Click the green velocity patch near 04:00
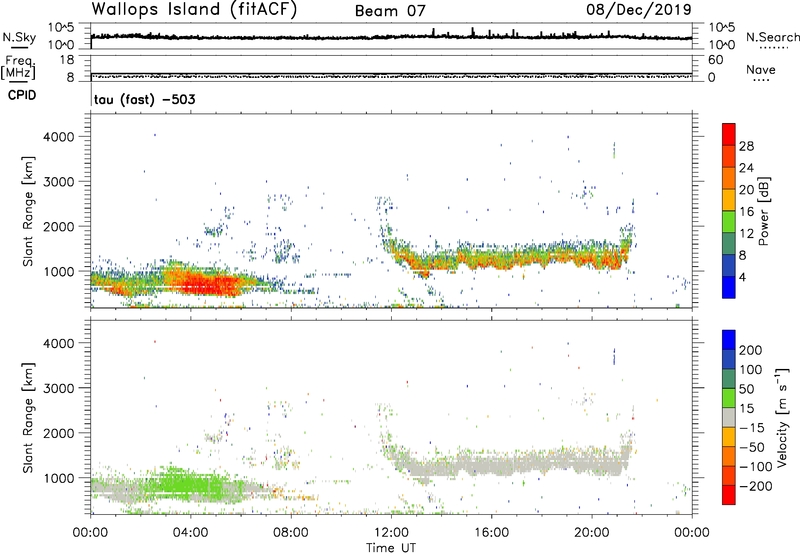 pos(191,485)
